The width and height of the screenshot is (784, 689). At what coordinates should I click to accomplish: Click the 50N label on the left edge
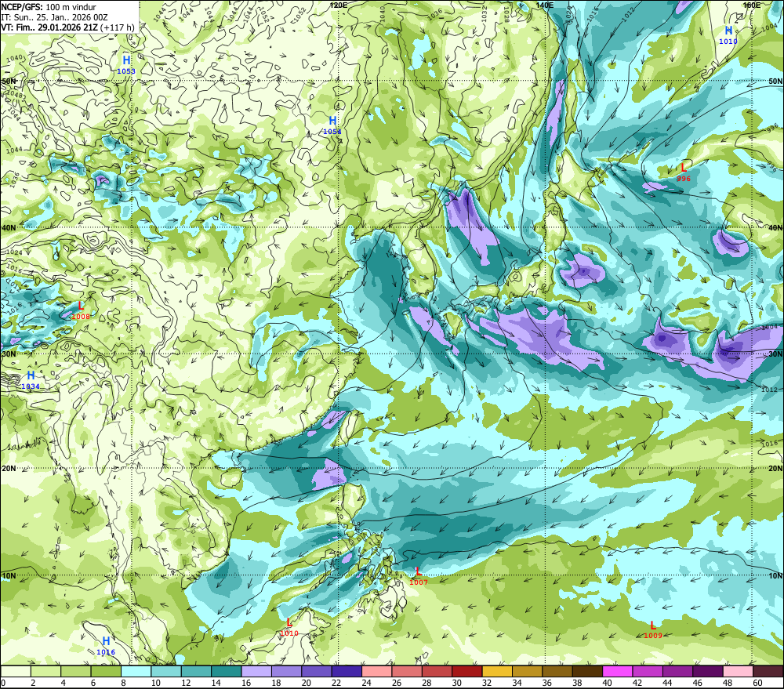[9, 81]
